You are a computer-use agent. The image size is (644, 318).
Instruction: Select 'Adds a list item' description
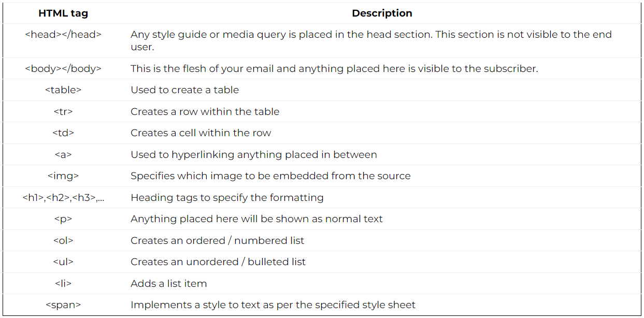pyautogui.click(x=168, y=283)
